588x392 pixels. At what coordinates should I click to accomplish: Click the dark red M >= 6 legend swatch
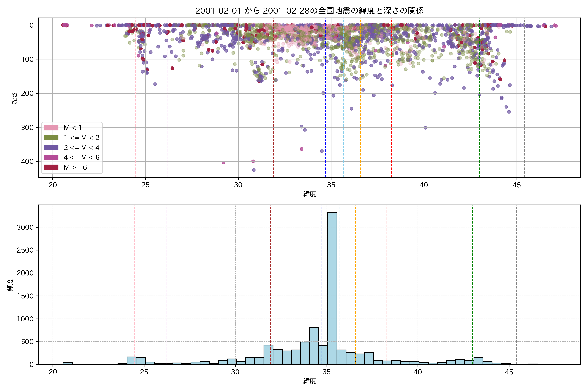[51, 167]
